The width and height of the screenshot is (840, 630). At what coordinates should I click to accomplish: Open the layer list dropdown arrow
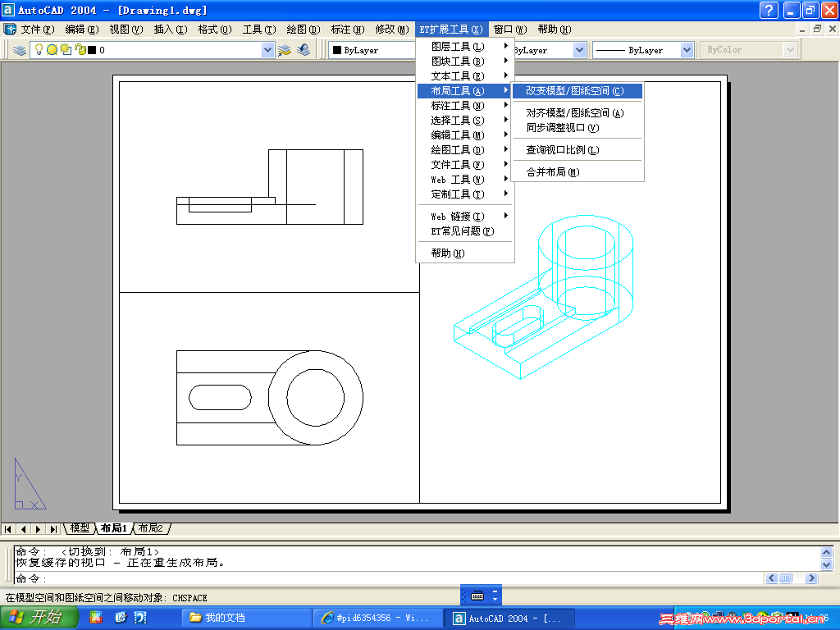268,50
